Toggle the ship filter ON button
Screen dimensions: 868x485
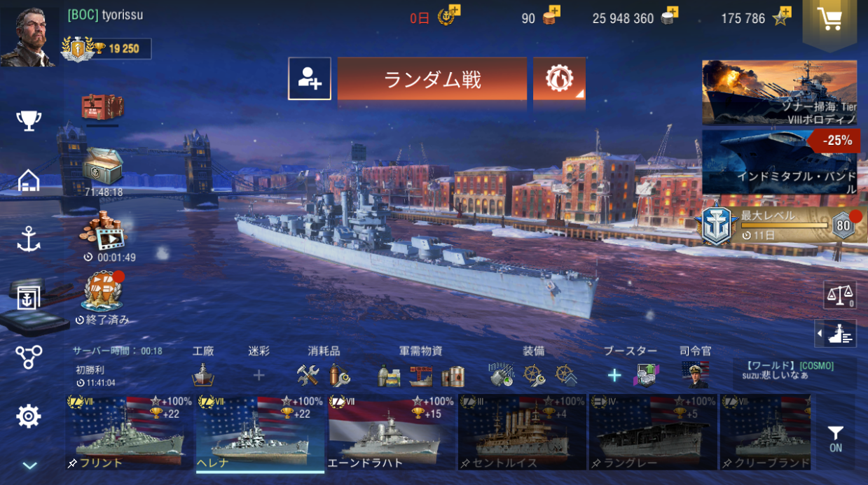835,439
